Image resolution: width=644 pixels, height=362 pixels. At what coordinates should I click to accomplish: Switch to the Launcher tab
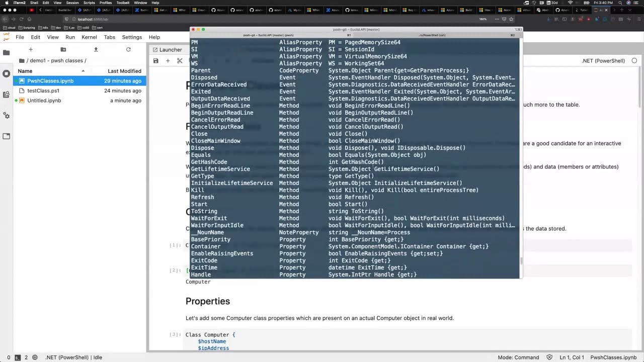[x=167, y=50]
